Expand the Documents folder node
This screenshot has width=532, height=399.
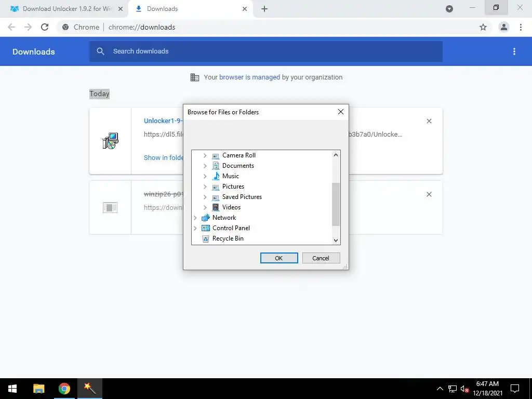point(205,166)
